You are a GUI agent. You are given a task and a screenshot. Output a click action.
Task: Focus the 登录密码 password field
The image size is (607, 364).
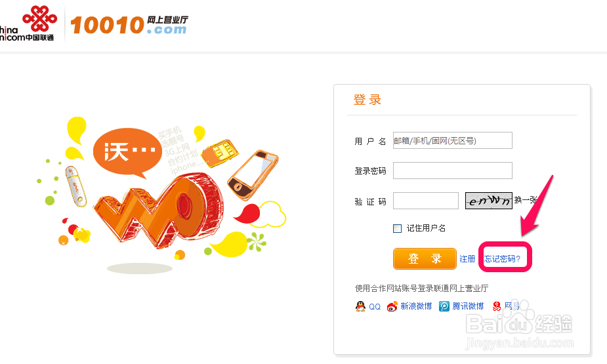[453, 171]
